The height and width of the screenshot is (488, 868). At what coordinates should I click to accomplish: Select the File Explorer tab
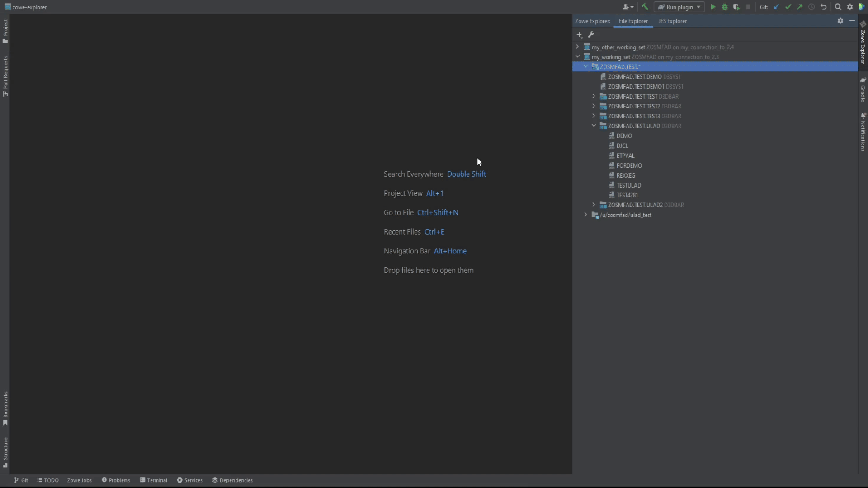coord(633,21)
